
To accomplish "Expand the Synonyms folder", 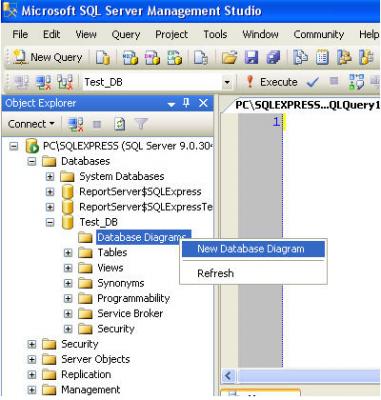I will [x=68, y=283].
